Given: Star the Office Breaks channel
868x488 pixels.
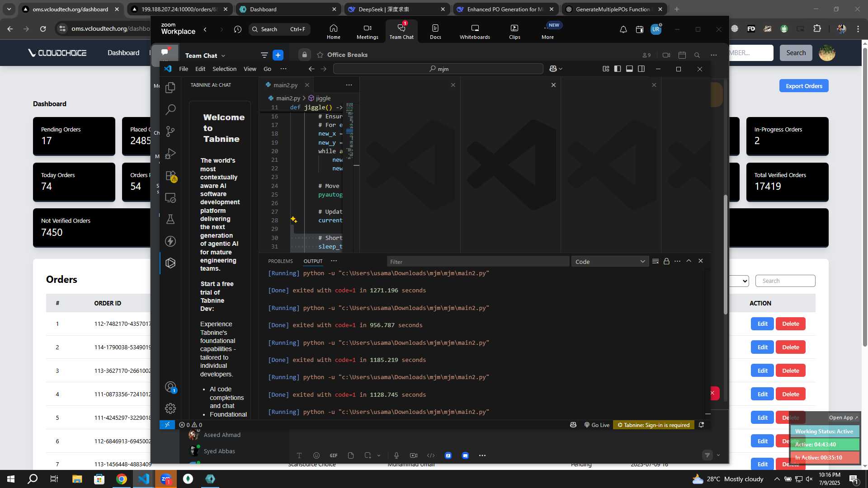Looking at the screenshot, I should pos(320,55).
